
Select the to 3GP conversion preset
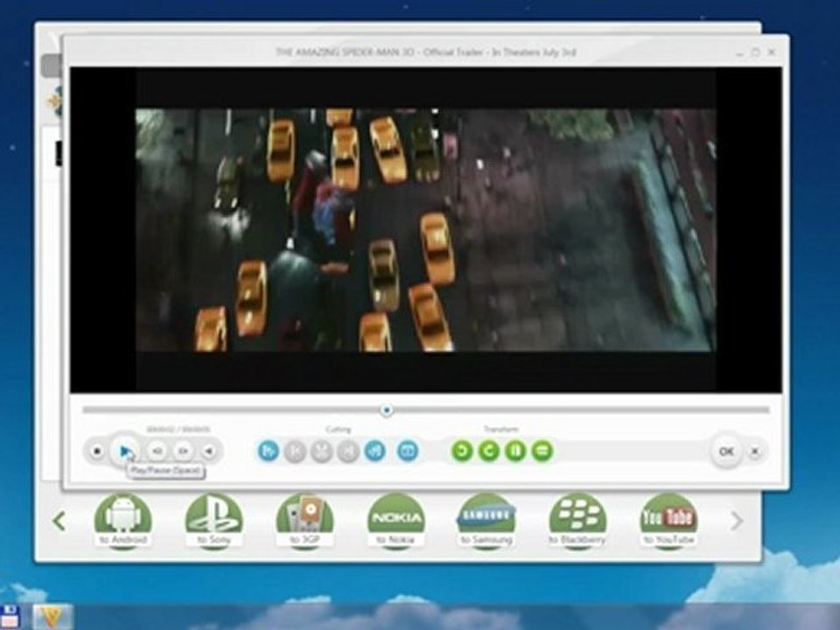click(x=304, y=521)
